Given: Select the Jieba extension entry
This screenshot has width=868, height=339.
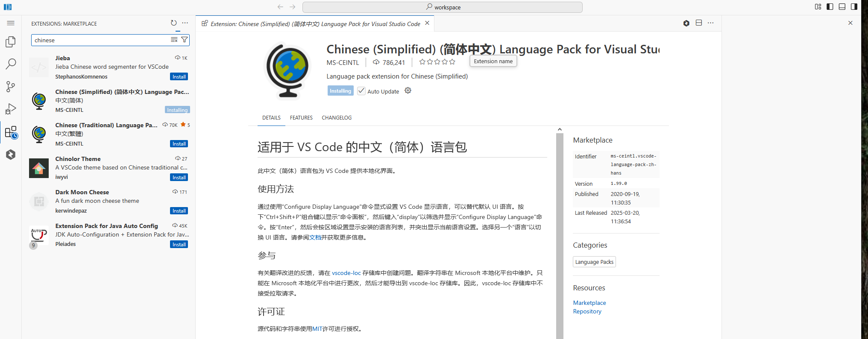Looking at the screenshot, I should 109,67.
